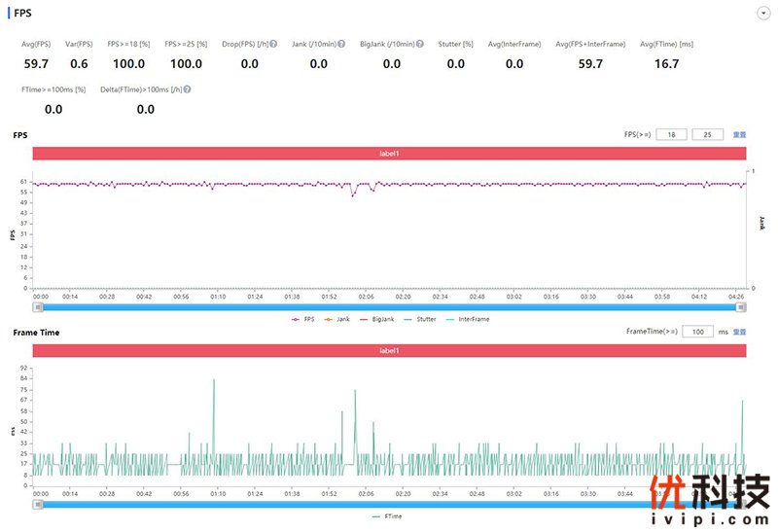
Task: Click help icon beside Jank (/10min)
Action: click(x=341, y=44)
